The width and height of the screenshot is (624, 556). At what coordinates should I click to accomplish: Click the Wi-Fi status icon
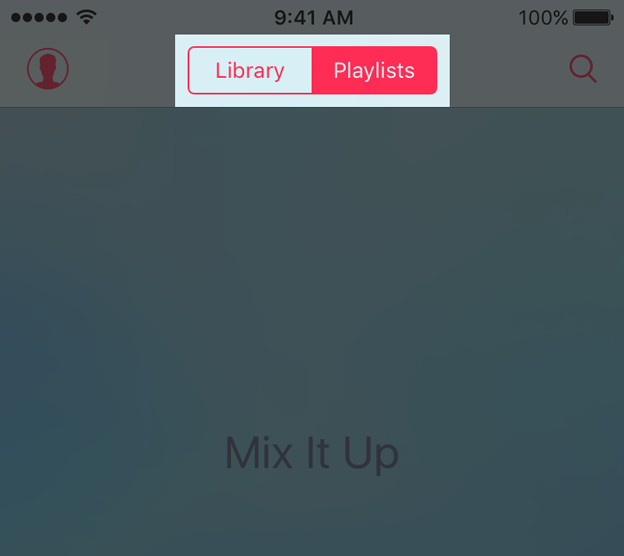(87, 17)
